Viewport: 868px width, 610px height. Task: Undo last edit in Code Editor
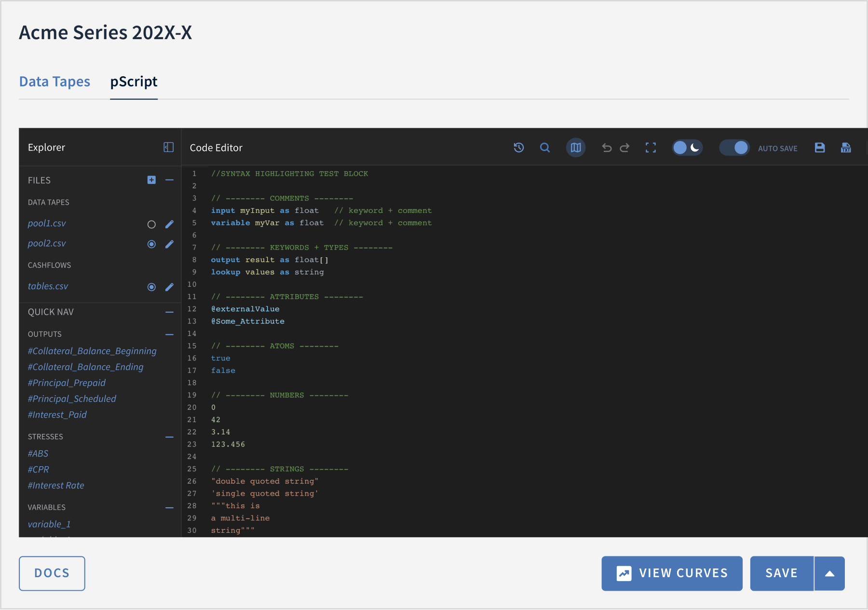point(607,148)
